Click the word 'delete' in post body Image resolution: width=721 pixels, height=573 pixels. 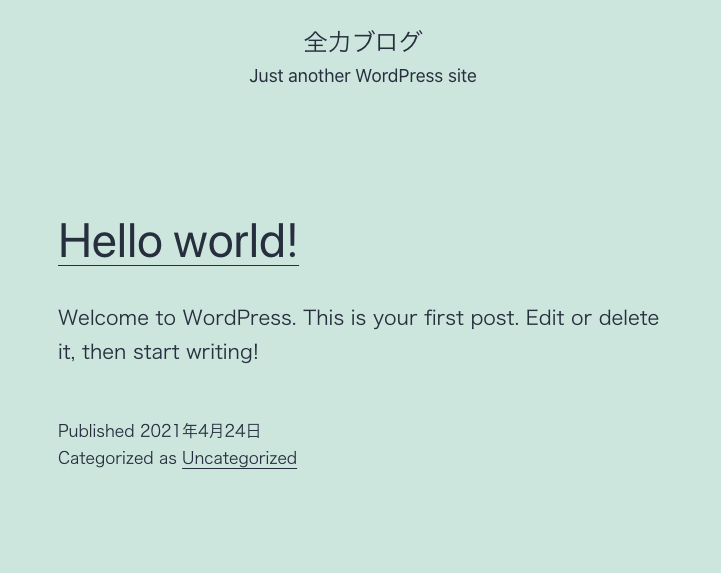pos(629,318)
